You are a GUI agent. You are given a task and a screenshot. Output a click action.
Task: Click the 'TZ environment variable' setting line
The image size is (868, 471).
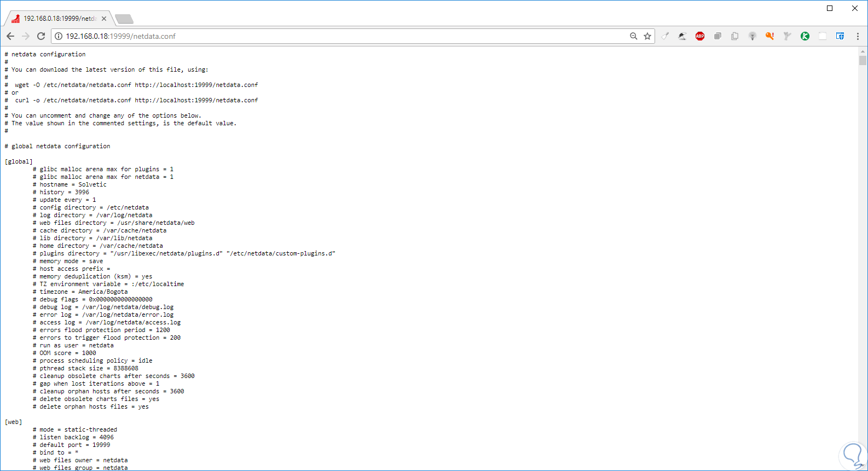(x=108, y=284)
